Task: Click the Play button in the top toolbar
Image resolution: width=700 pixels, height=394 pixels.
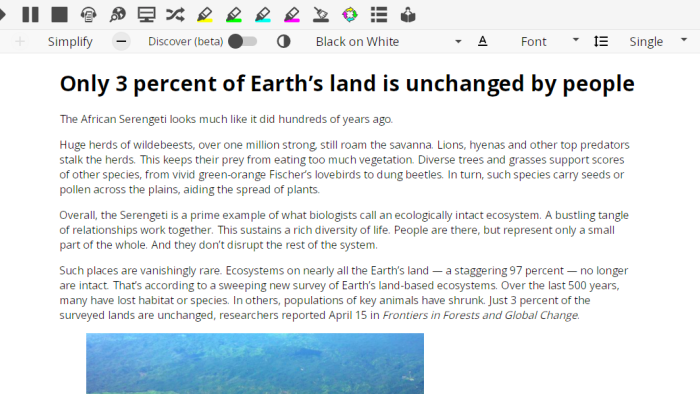Action: click(x=2, y=15)
